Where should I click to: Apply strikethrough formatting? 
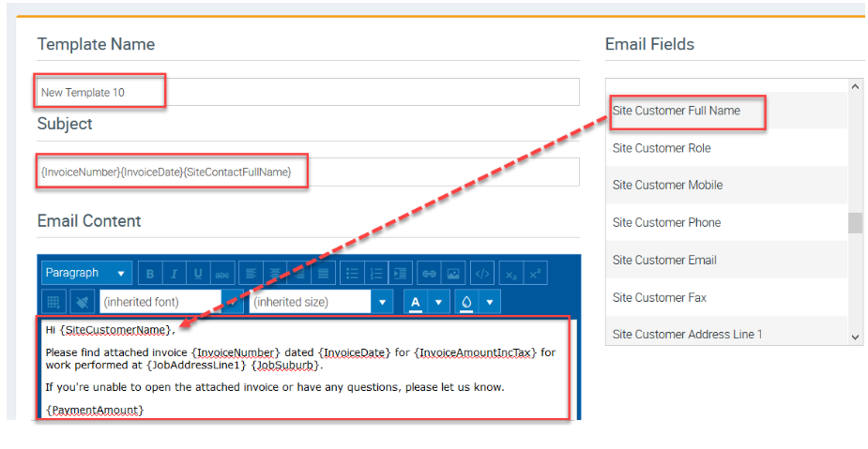pyautogui.click(x=222, y=274)
